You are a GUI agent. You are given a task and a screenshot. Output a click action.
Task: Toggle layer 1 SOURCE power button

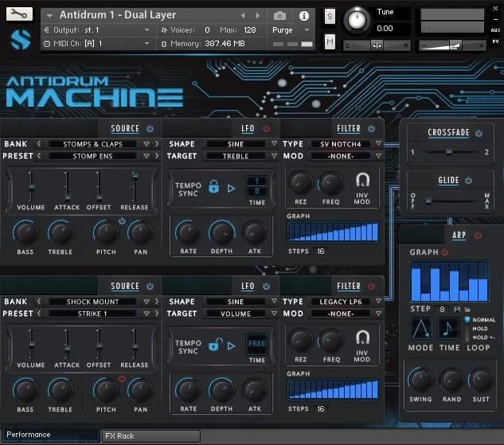point(150,128)
